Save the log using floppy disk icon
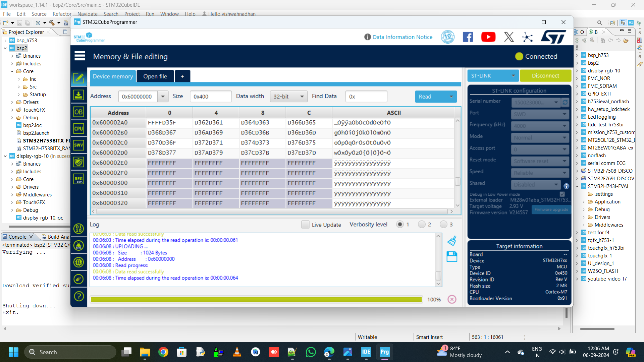The image size is (644, 362). tap(452, 257)
